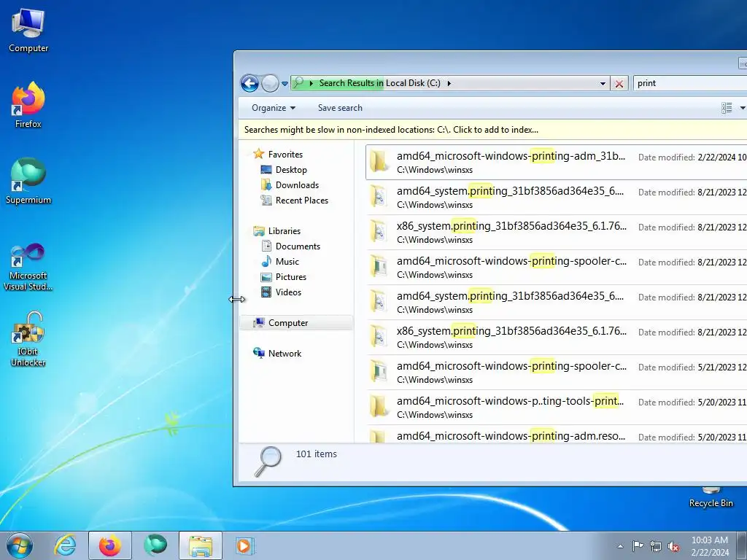Open the Music library
The image size is (747, 560).
click(287, 262)
